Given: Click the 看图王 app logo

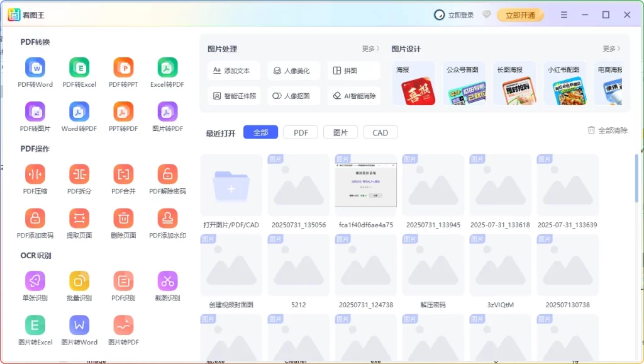Looking at the screenshot, I should [x=14, y=15].
